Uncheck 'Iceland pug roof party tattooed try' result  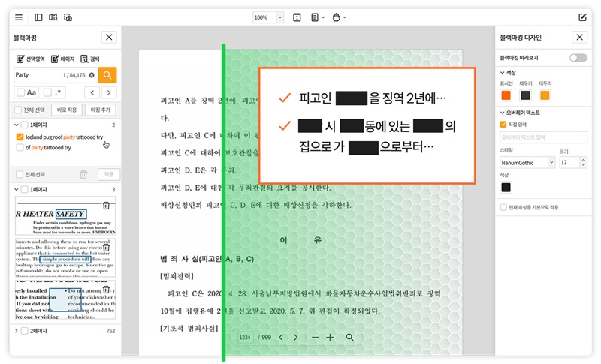(x=20, y=137)
